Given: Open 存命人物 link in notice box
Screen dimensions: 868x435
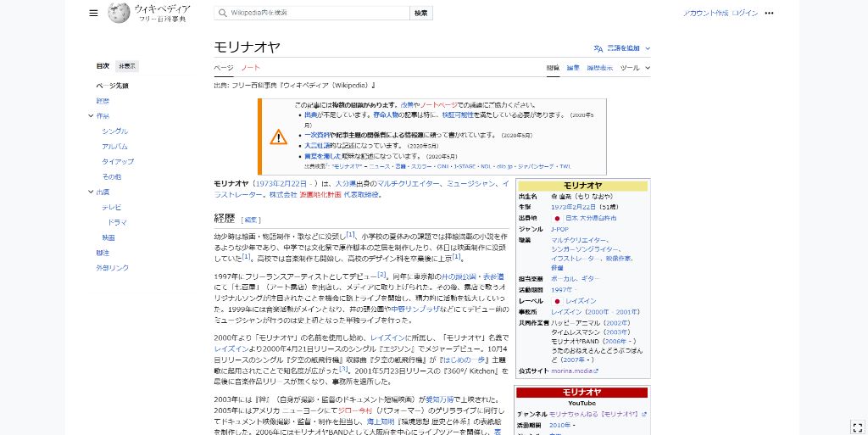Looking at the screenshot, I should coord(386,115).
